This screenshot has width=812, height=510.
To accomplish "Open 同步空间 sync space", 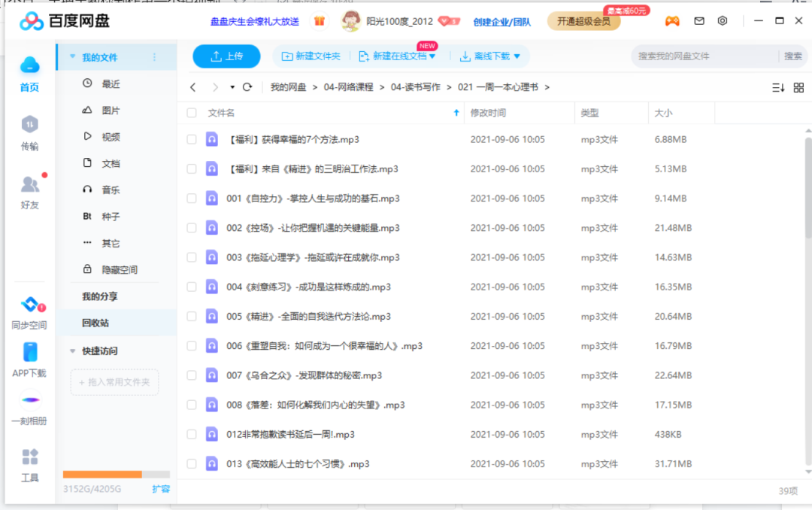I will [x=29, y=312].
